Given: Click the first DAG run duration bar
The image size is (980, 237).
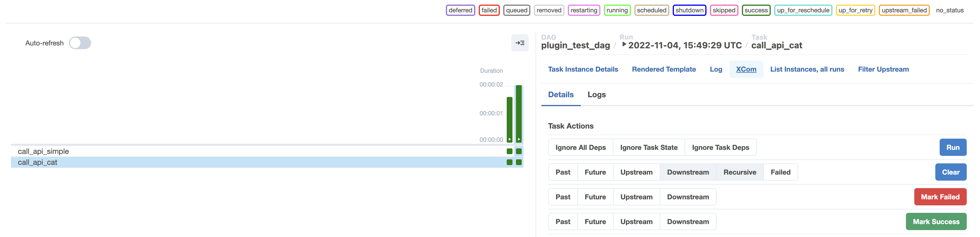Looking at the screenshot, I should coord(509,118).
